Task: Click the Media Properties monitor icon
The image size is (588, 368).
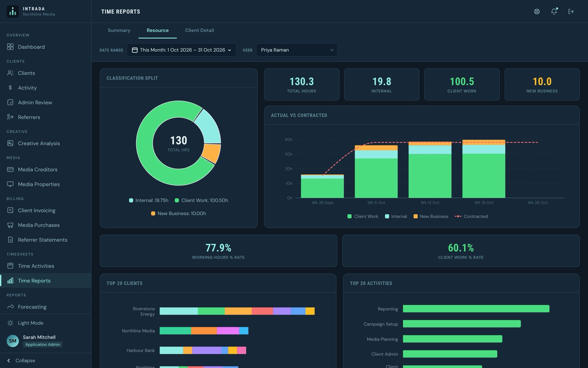Action: point(10,184)
